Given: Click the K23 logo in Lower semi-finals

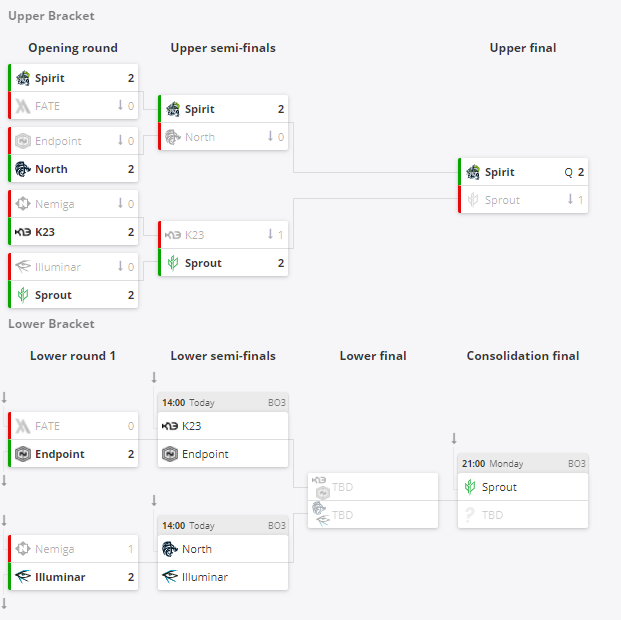Looking at the screenshot, I should 170,426.
